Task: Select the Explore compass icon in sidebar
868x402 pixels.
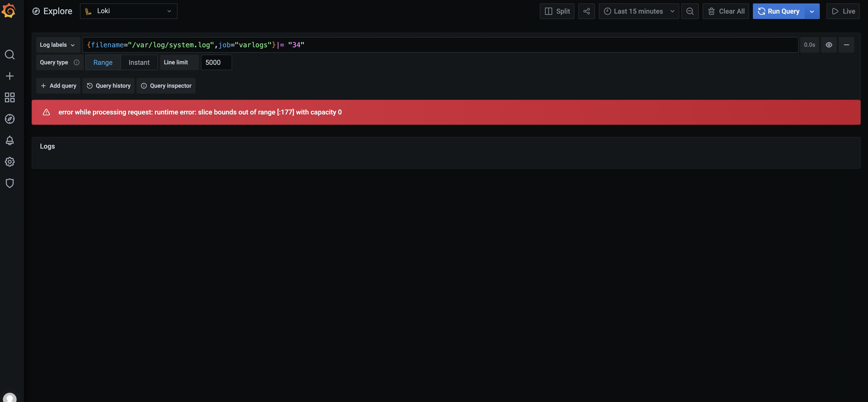Action: [10, 119]
